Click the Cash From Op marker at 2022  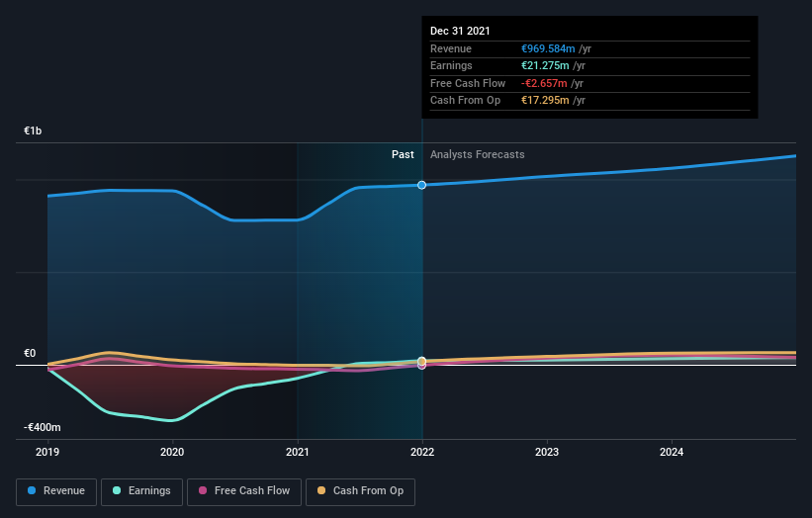pyautogui.click(x=422, y=361)
